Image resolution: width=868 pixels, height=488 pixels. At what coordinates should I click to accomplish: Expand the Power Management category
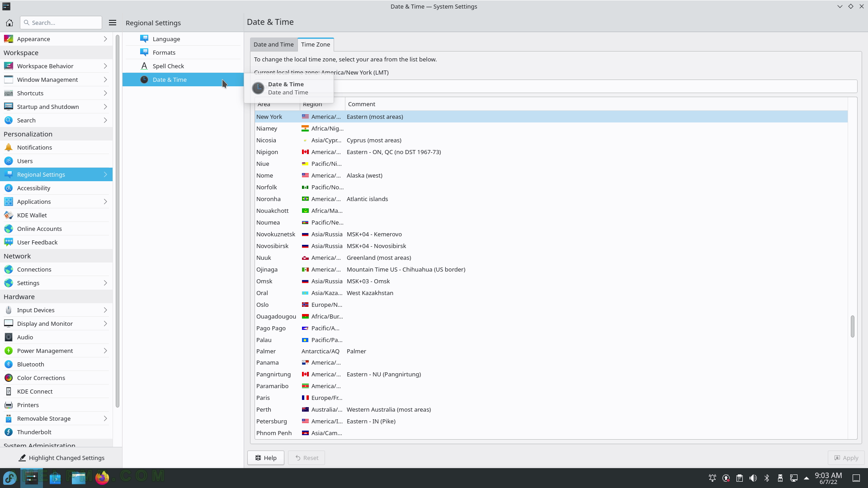coord(56,351)
